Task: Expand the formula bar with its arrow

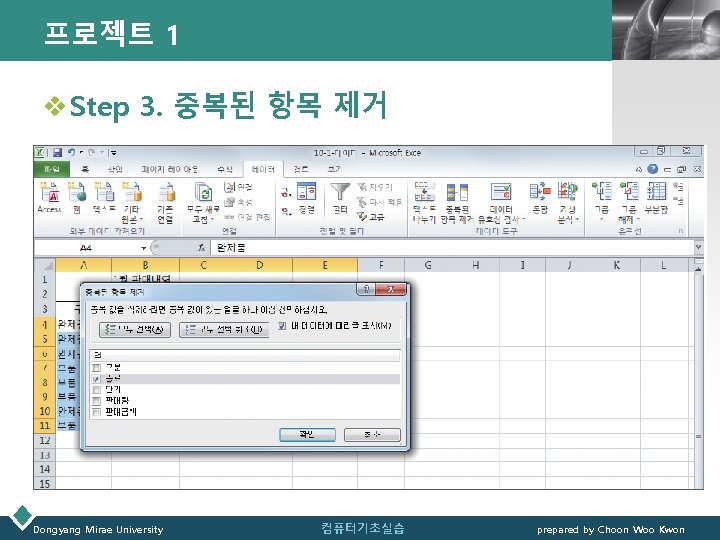Action: point(698,247)
